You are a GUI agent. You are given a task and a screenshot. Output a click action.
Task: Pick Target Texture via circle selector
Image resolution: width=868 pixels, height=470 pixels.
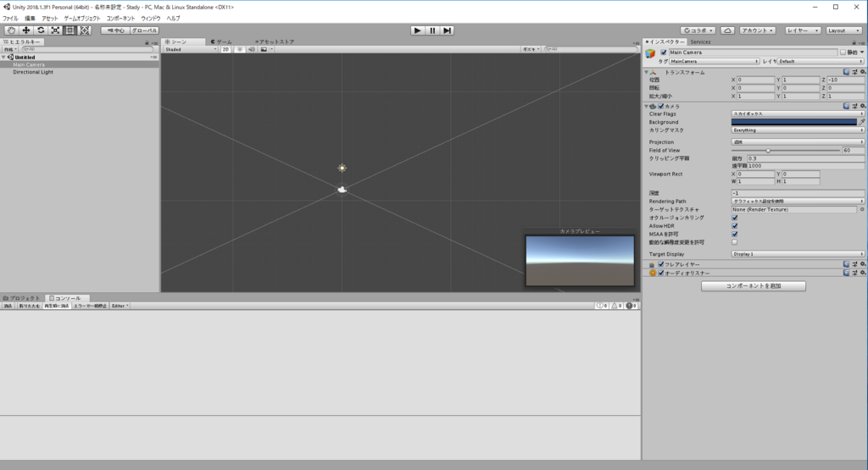862,209
